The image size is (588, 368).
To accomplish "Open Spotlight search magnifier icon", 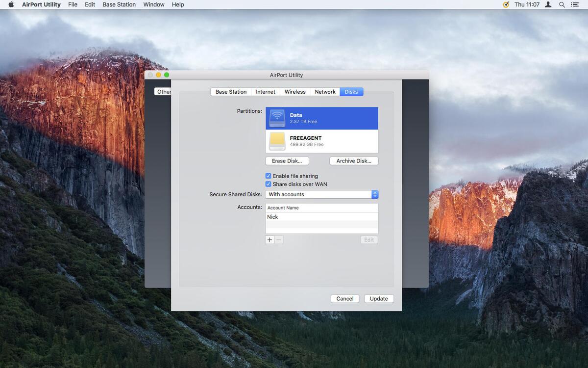I will point(562,4).
